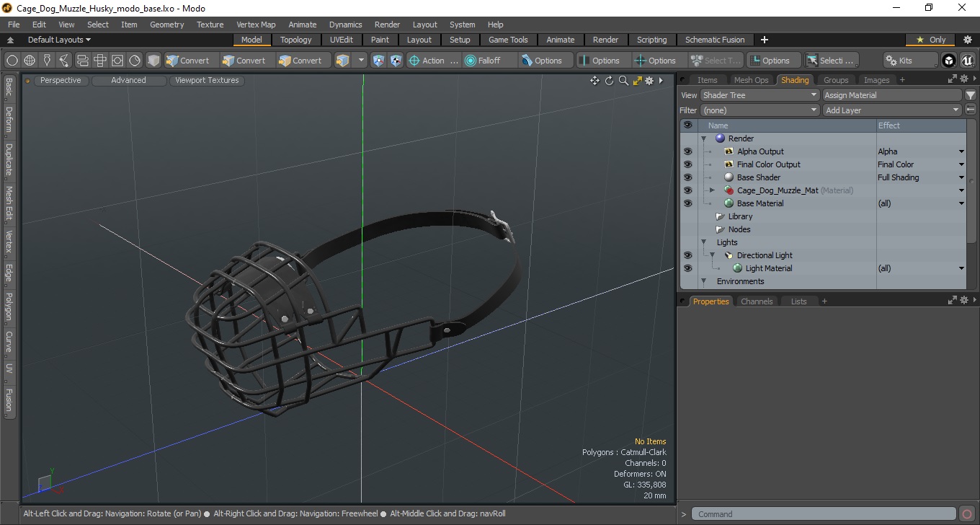Viewport: 980px width, 525px height.
Task: Open the Assign Material dropdown
Action: pos(892,95)
